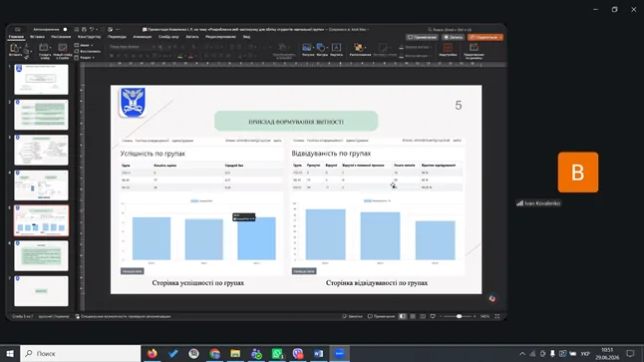644x362 pixels.
Task: Select slide 1 thumbnail
Action: [x=41, y=79]
